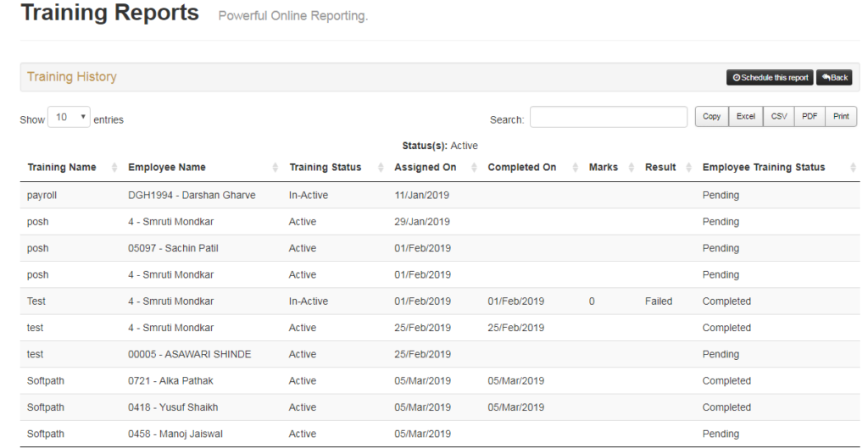This screenshot has height=448, width=868.
Task: Click Pending status for ASAWARI SHINDE
Action: (721, 355)
